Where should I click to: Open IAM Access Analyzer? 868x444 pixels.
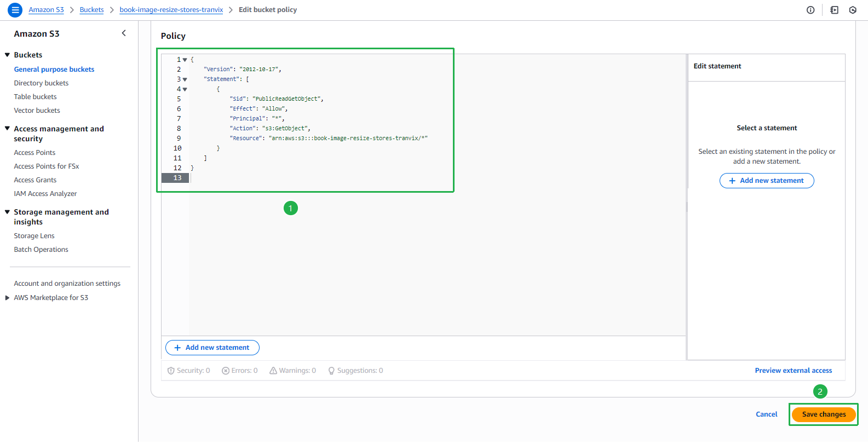coord(45,194)
